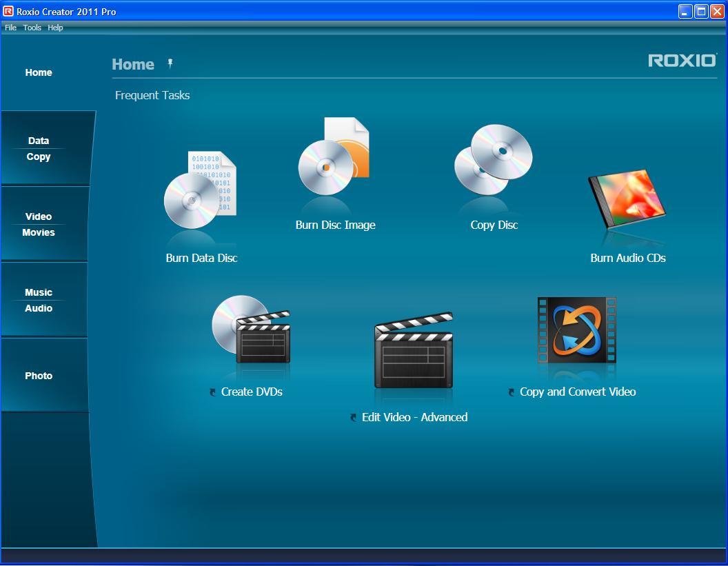Click the Roxio logo in the corner
Image resolution: width=728 pixels, height=566 pixels.
tap(682, 61)
